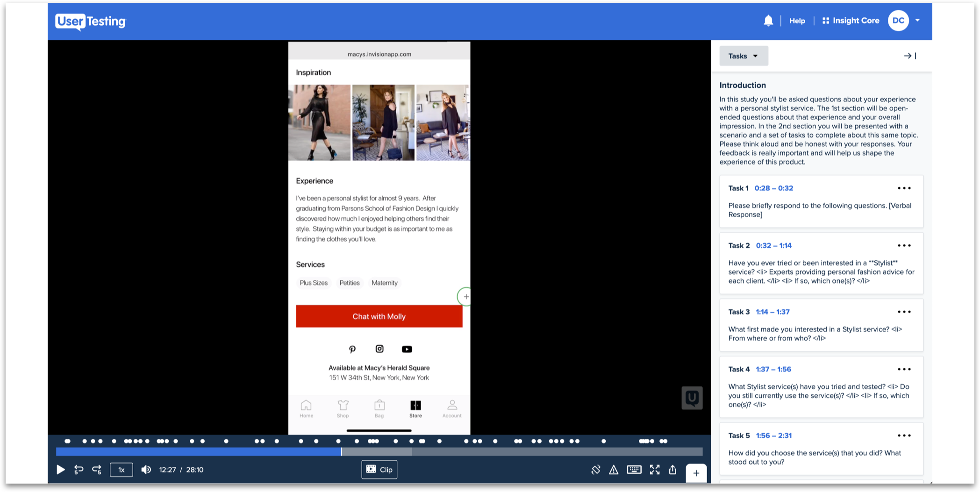Seek using the video progress bar
The width and height of the screenshot is (980, 492).
[379, 452]
